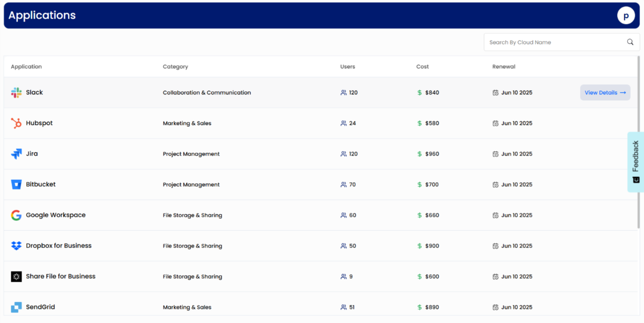The height and width of the screenshot is (323, 644).
Task: Click the users icon in Bitbucket row
Action: coord(343,185)
